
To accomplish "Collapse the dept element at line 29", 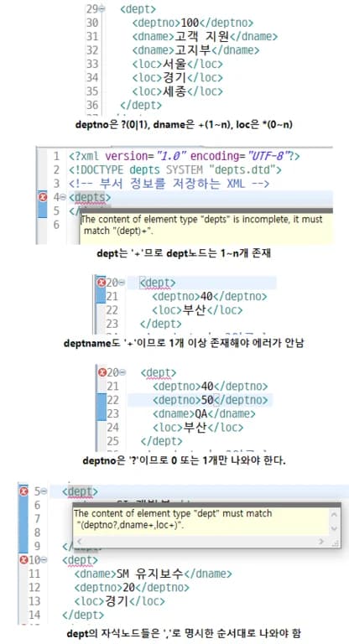I will pos(102,8).
